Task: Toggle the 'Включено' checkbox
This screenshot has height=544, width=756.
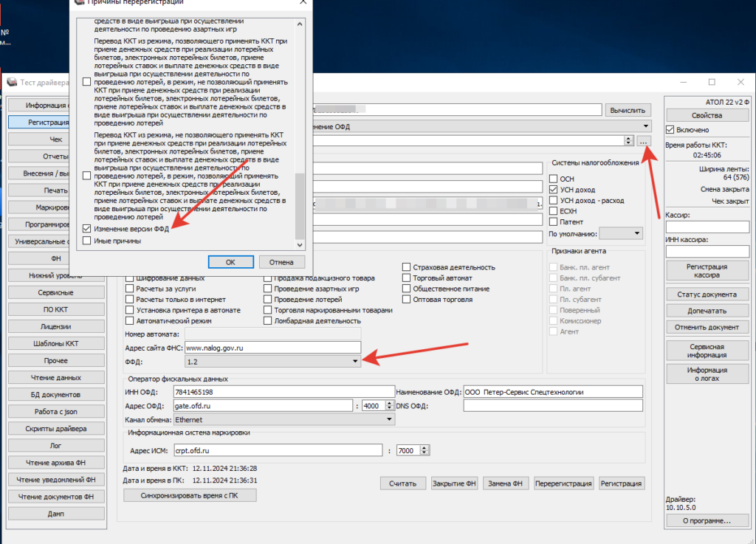Action: (x=672, y=130)
